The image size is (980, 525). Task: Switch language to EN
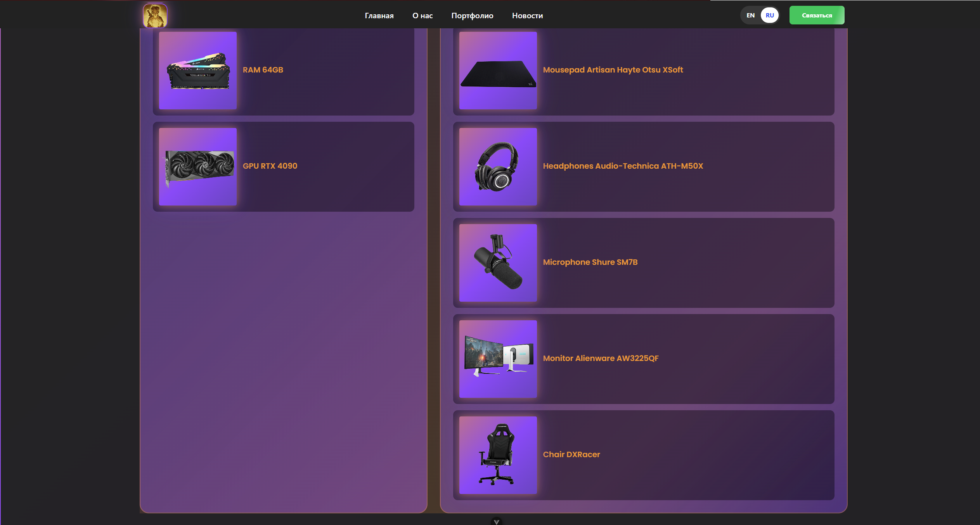750,16
